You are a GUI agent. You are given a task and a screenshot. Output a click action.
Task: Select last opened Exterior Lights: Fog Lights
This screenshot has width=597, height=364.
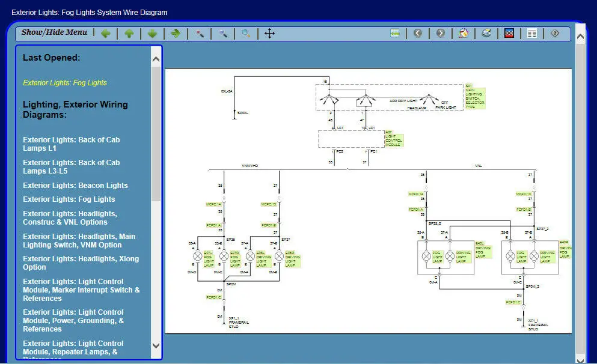tap(65, 83)
